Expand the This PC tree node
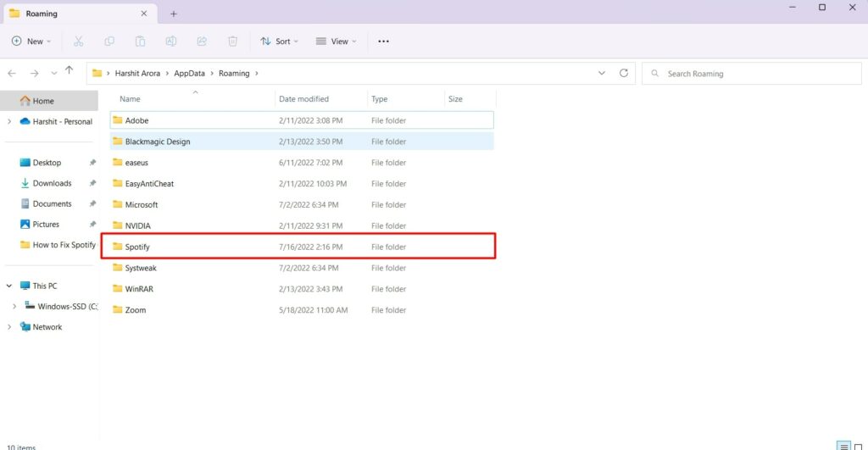This screenshot has height=450, width=868. coord(9,286)
